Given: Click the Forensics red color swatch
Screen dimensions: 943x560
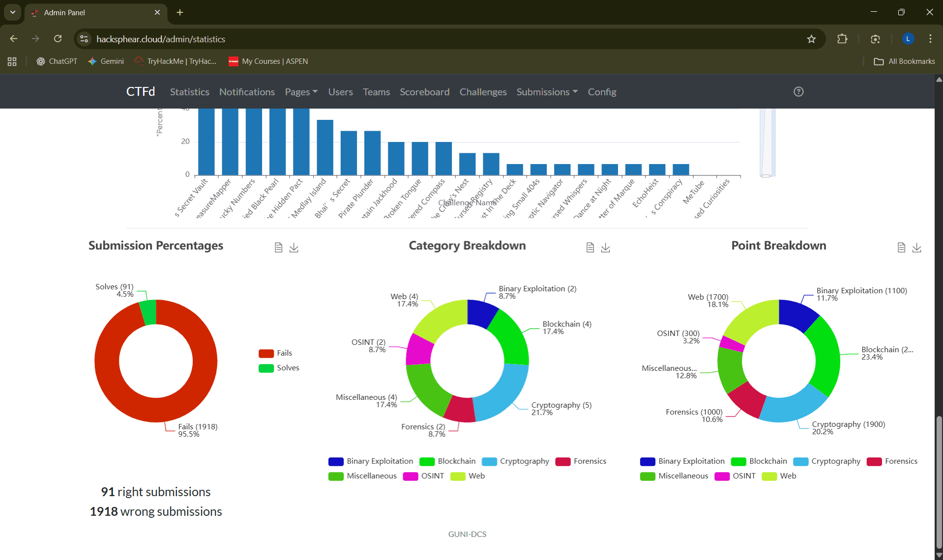Looking at the screenshot, I should (562, 461).
